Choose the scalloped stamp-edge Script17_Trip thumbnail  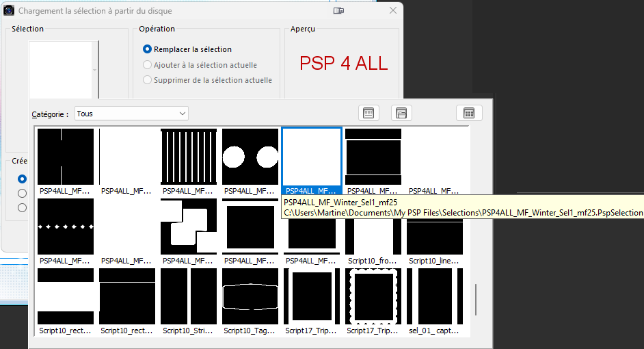tap(373, 297)
